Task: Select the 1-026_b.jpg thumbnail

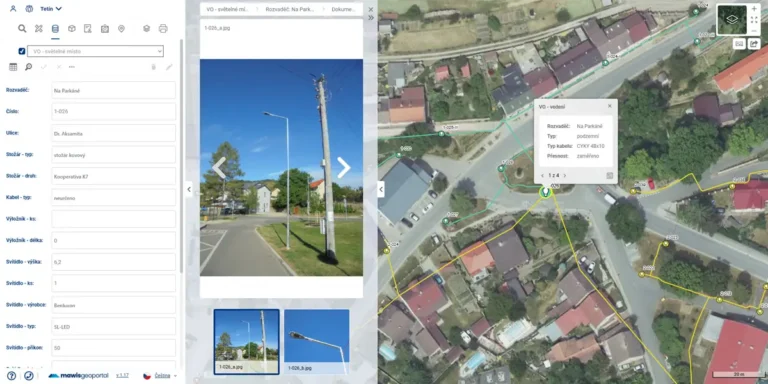Action: coord(317,341)
